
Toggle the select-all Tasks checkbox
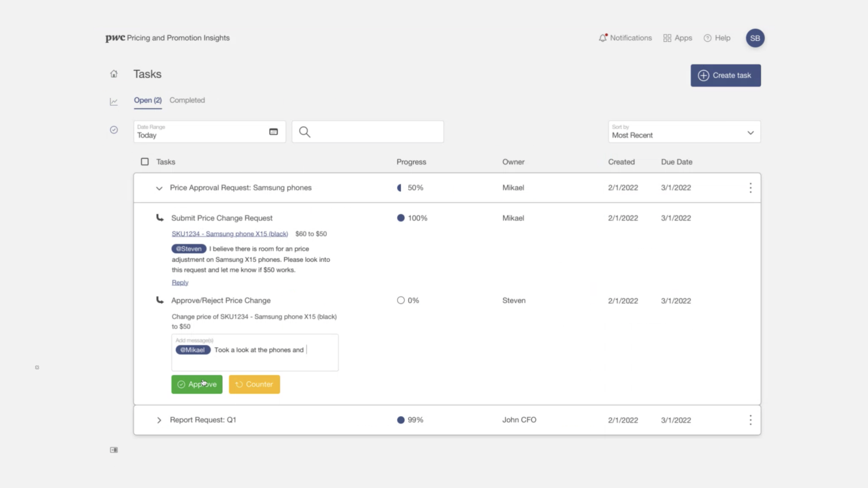[x=145, y=162]
